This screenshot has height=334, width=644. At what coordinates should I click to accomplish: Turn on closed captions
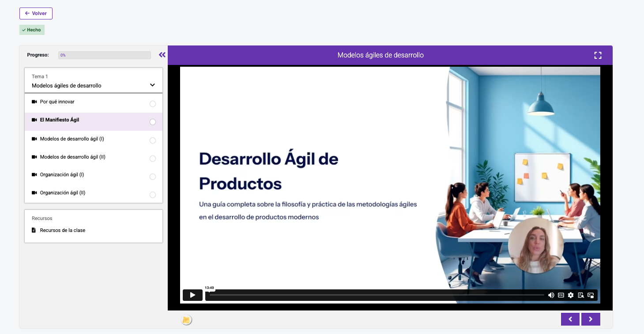click(561, 295)
